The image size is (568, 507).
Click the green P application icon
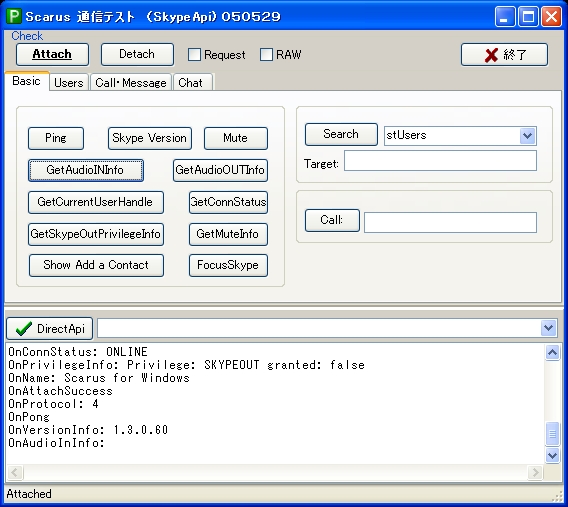(14, 16)
